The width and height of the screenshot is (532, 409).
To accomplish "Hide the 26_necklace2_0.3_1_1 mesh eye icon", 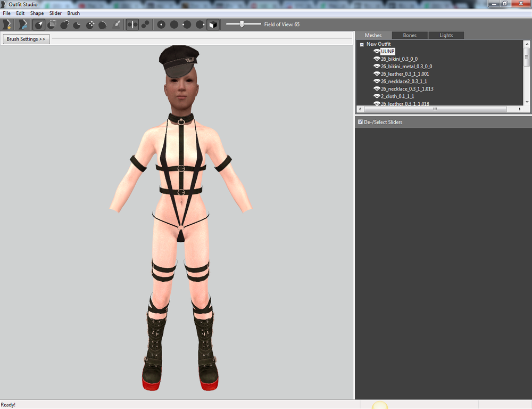I will click(x=377, y=81).
